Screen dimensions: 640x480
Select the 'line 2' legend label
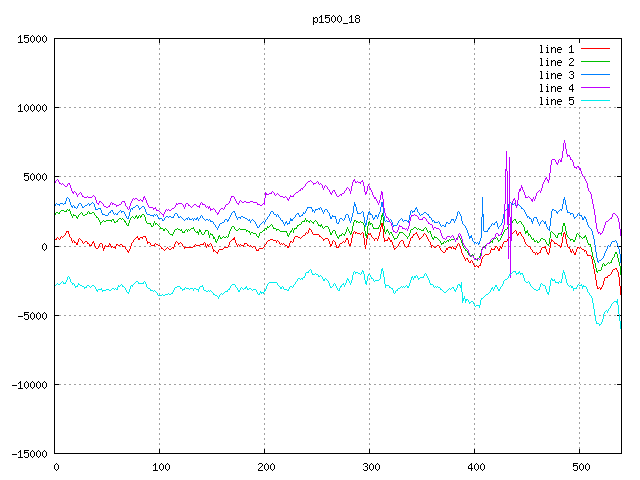point(557,62)
